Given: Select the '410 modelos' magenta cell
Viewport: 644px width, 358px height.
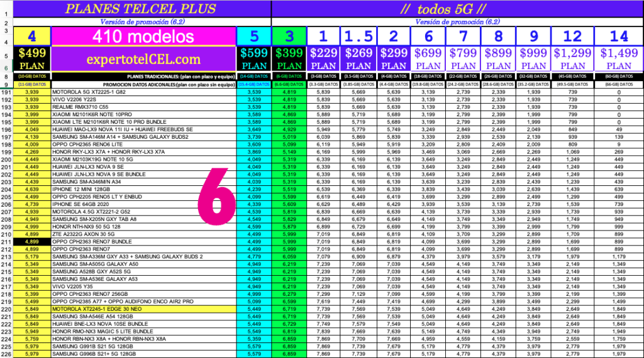Looking at the screenshot, I should point(143,36).
